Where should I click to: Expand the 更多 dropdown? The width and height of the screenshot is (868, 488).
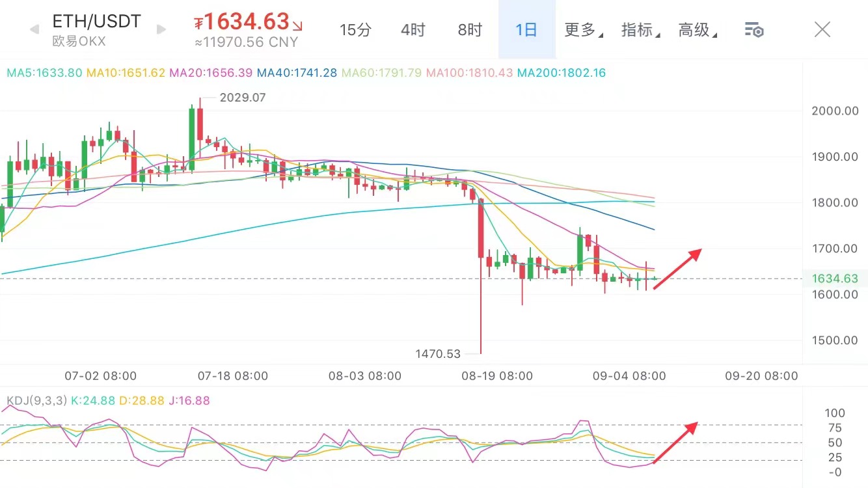point(583,30)
